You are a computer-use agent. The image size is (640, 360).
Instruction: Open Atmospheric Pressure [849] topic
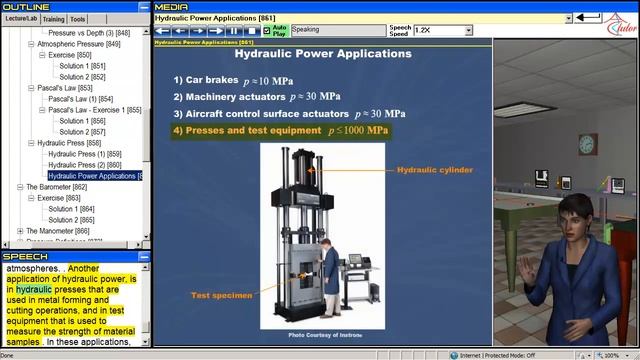[79, 44]
